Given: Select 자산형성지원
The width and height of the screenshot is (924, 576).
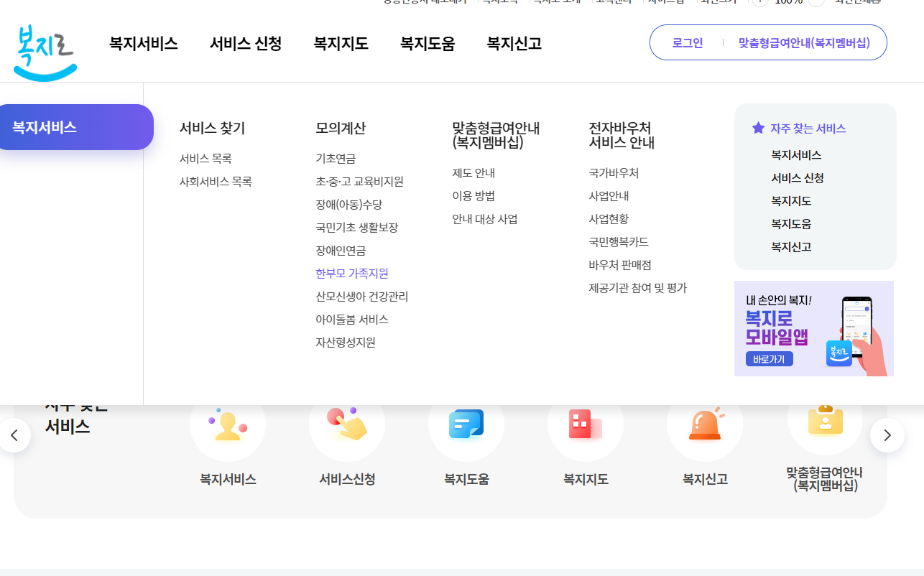Looking at the screenshot, I should (x=346, y=342).
